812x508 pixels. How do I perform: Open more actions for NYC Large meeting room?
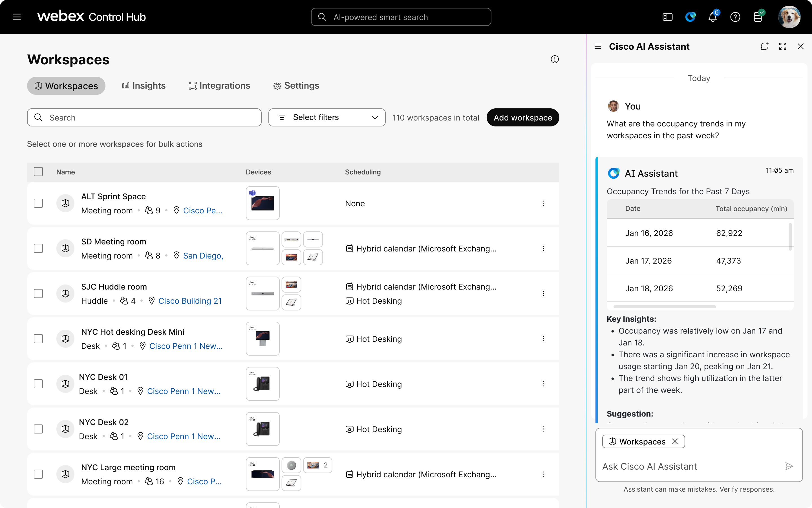click(543, 474)
